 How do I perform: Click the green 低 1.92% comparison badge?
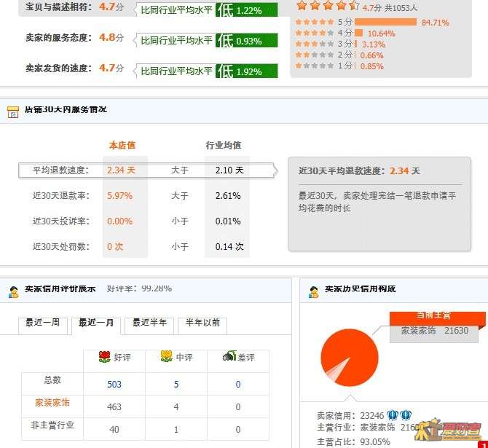(246, 71)
